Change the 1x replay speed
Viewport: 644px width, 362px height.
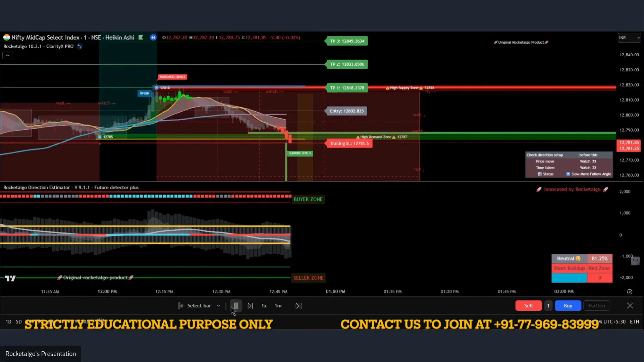264,306
